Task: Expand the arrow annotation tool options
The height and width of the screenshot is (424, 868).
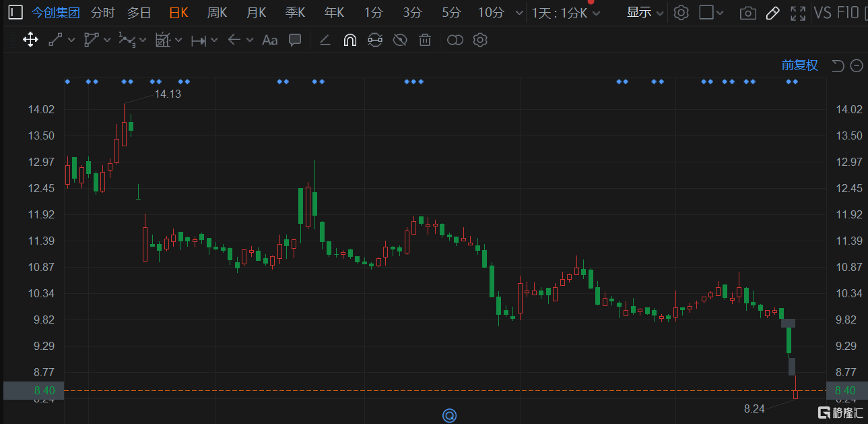Action: point(250,40)
